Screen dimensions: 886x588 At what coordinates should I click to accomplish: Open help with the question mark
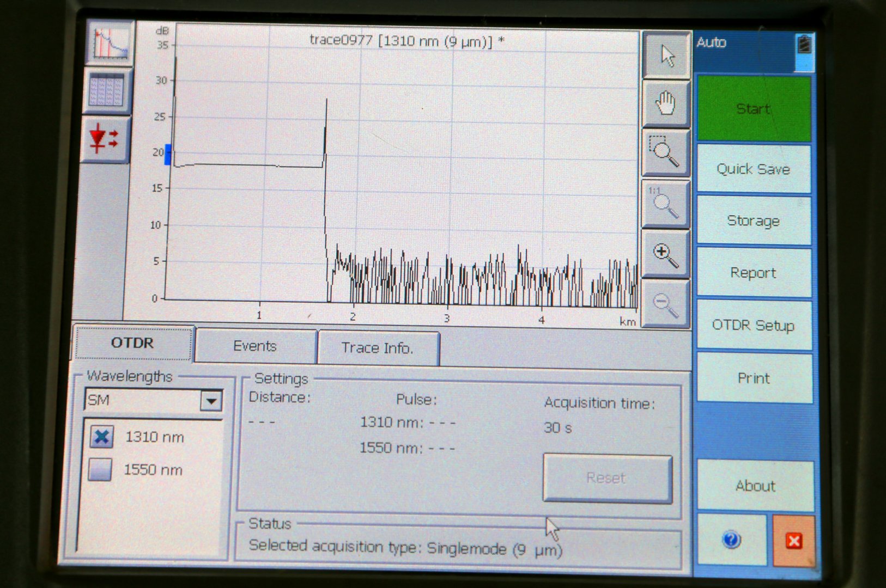tap(731, 540)
